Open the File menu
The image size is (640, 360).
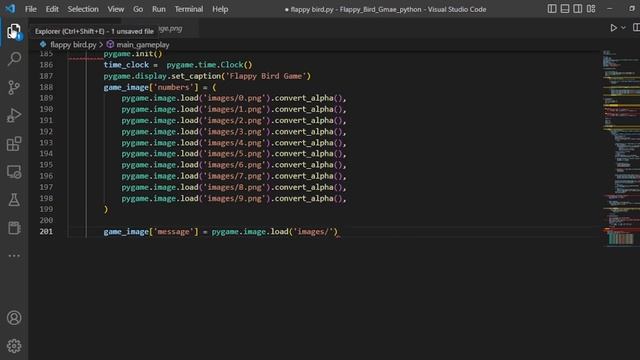click(31, 9)
